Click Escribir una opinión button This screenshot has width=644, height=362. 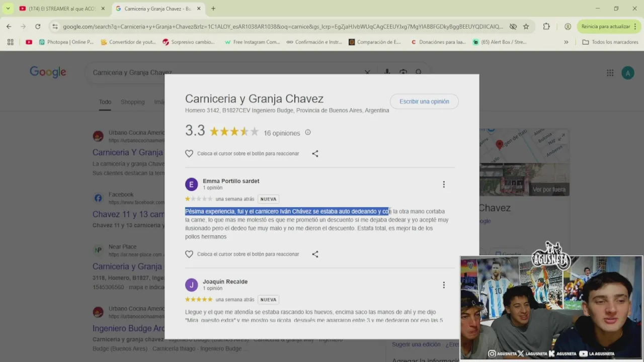[x=424, y=102]
